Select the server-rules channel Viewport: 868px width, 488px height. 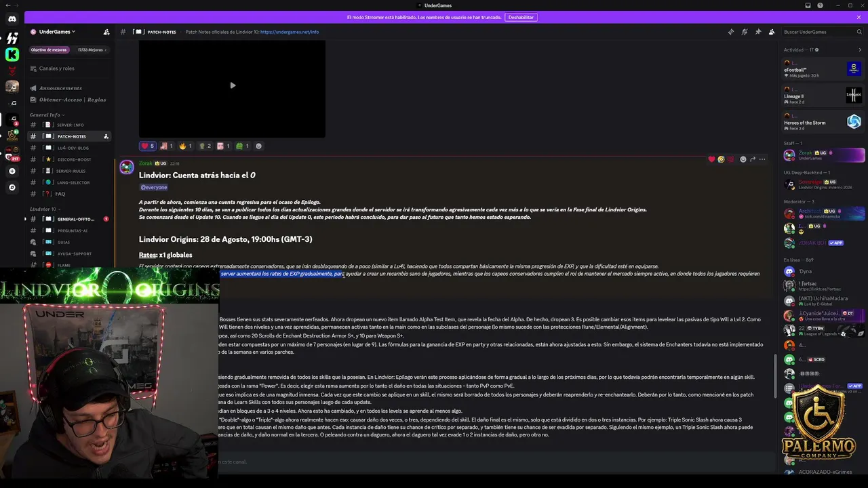pos(70,171)
